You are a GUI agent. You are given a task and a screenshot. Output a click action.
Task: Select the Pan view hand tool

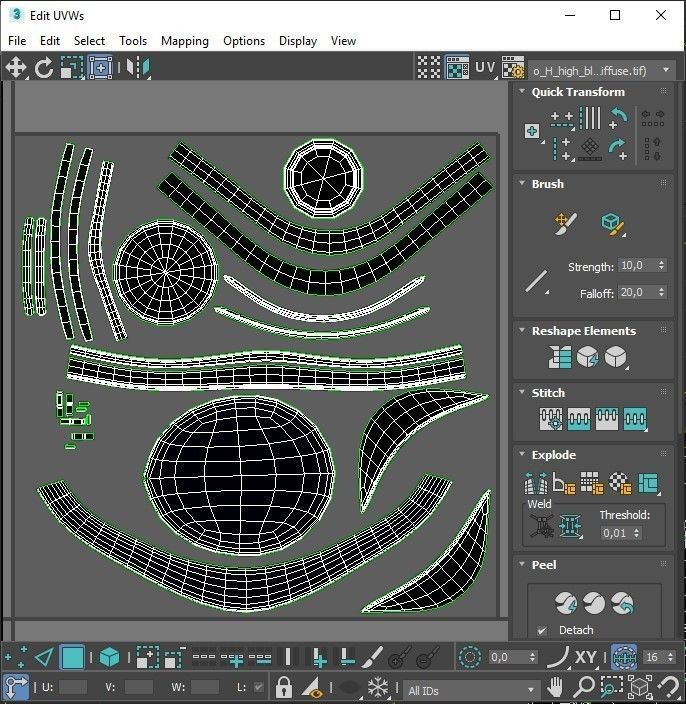556,686
